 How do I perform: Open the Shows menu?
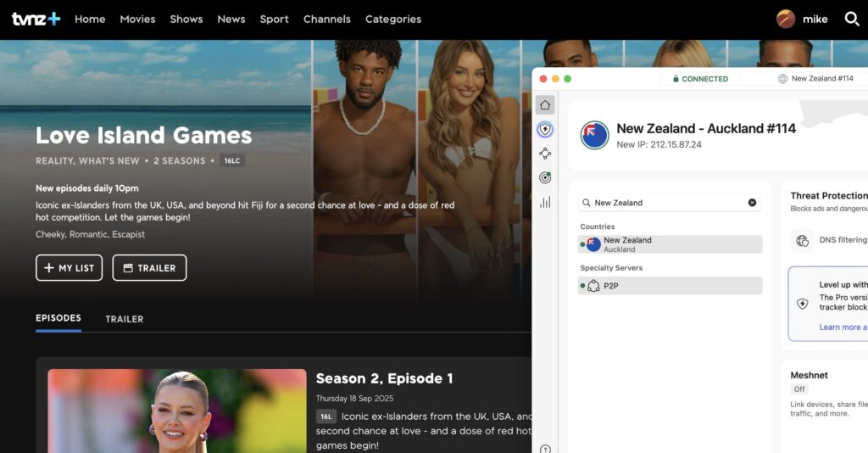pos(186,19)
